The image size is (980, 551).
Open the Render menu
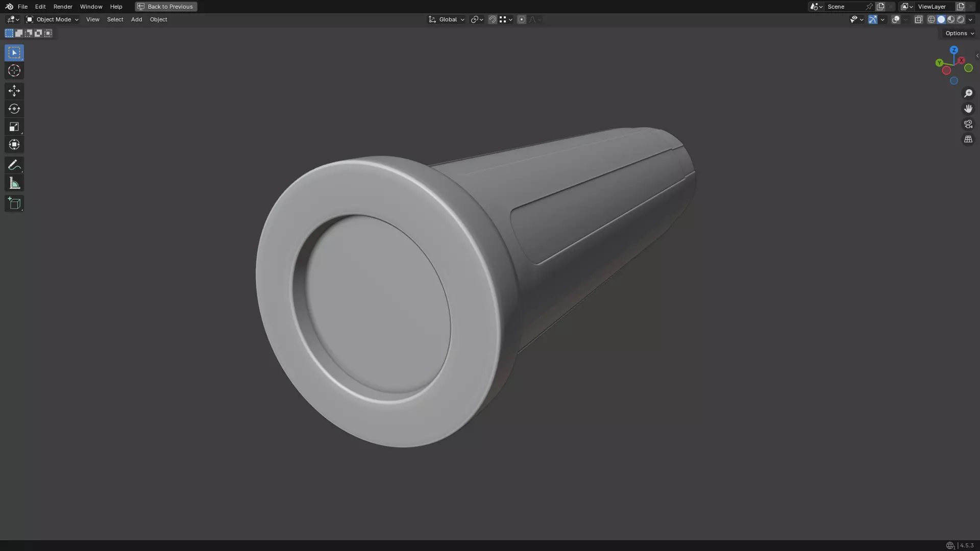63,7
